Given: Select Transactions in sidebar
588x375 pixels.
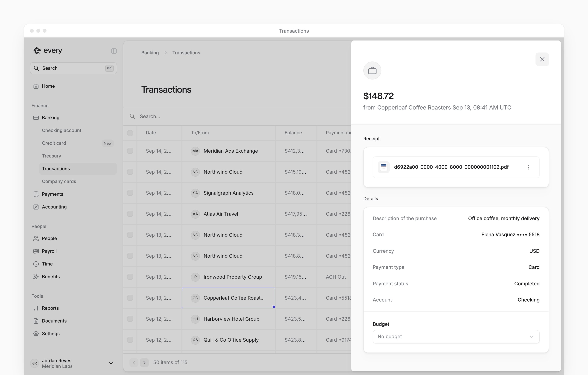Looking at the screenshot, I should point(78,169).
